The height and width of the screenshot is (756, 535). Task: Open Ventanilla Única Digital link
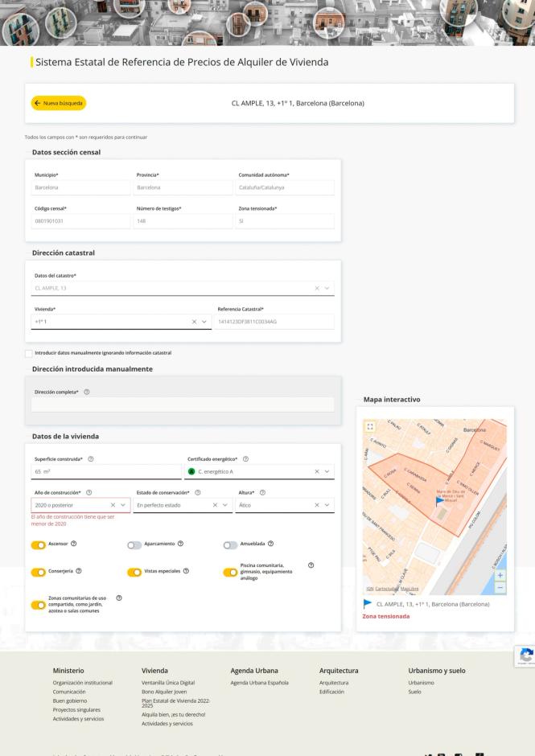[x=168, y=683]
